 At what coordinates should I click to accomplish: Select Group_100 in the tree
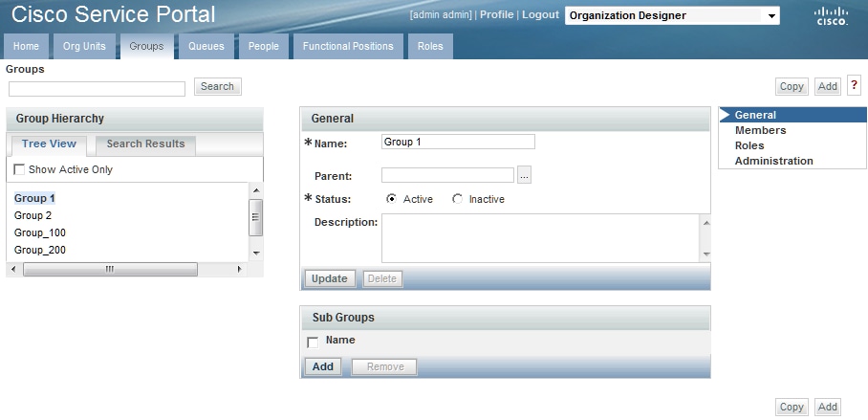(x=40, y=232)
